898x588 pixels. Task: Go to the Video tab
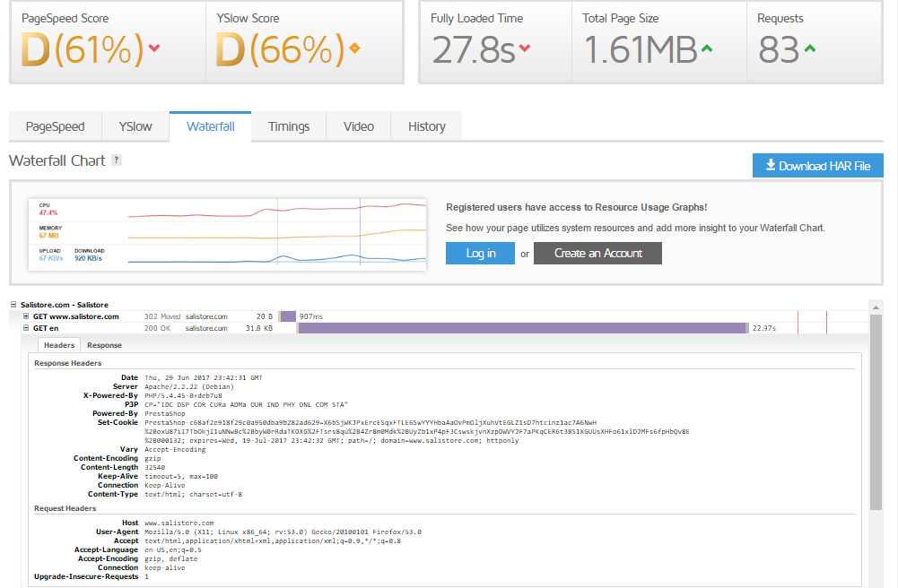359,126
